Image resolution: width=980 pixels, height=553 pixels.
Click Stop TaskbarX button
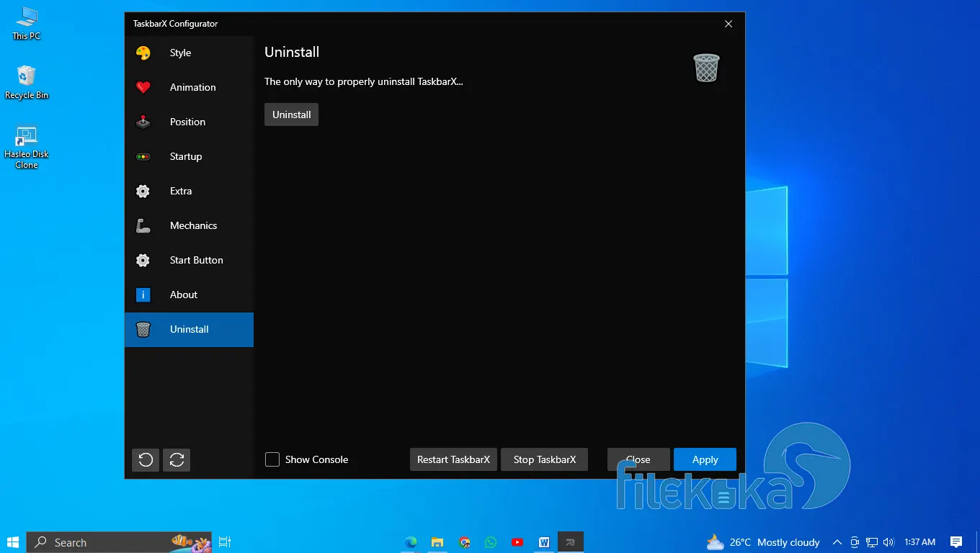point(545,459)
